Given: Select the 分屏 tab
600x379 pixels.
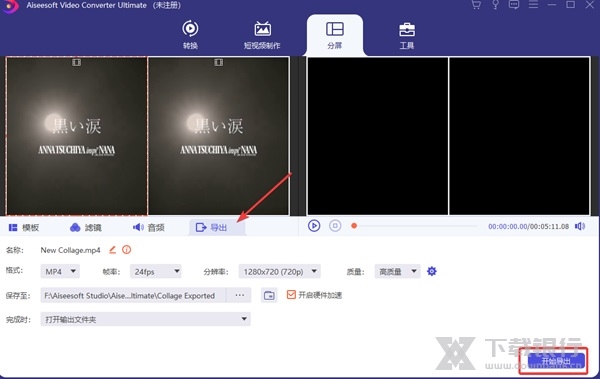Looking at the screenshot, I should click(334, 35).
